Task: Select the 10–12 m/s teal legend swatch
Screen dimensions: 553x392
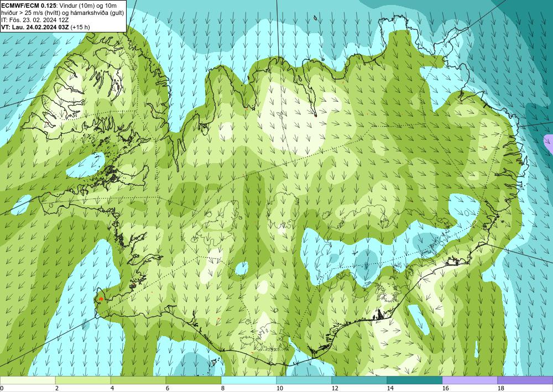Action: point(304,380)
